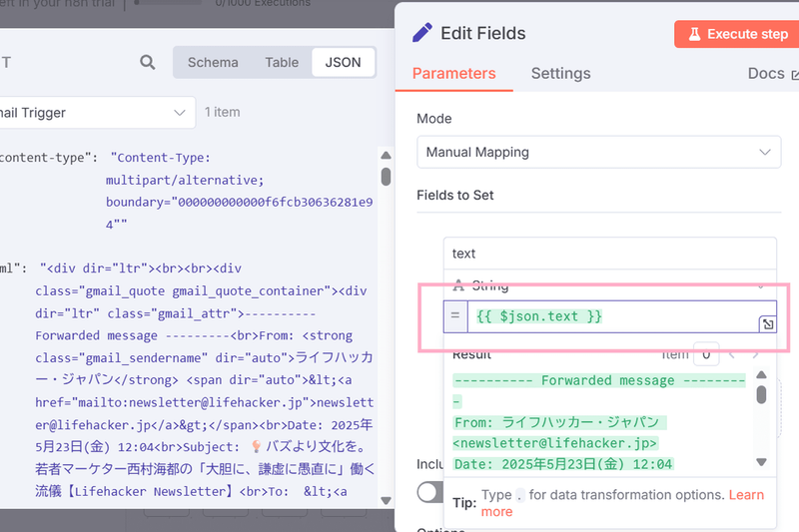Screen dimensions: 799x532
Task: Switch input view to Table
Action: (x=282, y=62)
